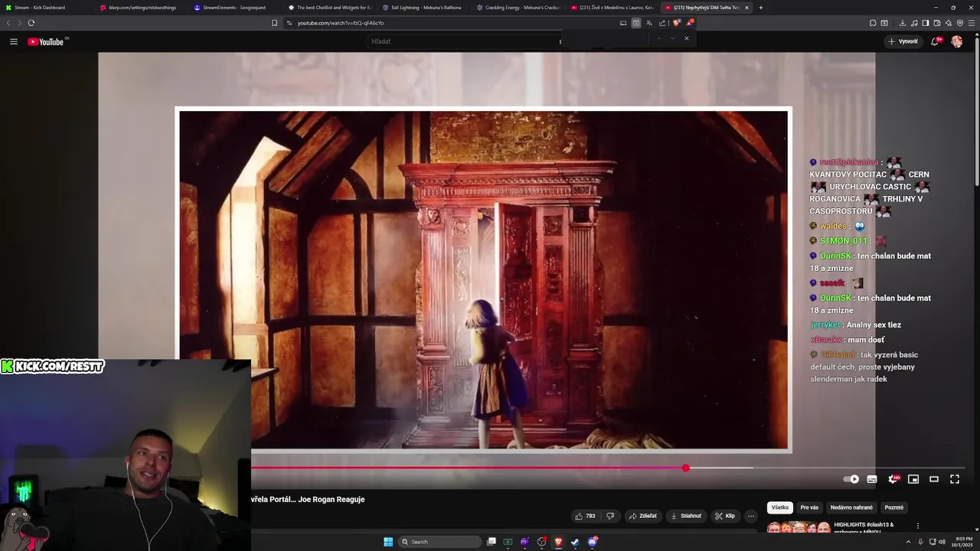980x551 pixels.
Task: Open the media control music note icon
Action: [914, 23]
